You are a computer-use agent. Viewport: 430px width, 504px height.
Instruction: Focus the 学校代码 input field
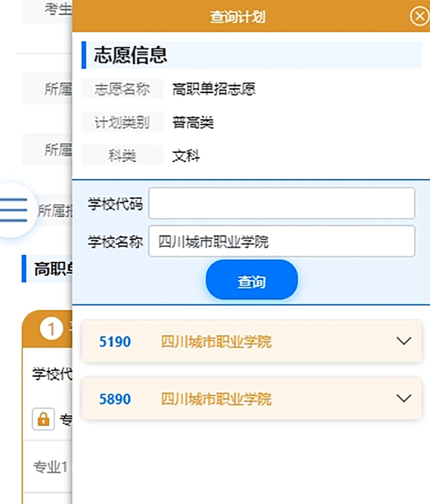(281, 203)
